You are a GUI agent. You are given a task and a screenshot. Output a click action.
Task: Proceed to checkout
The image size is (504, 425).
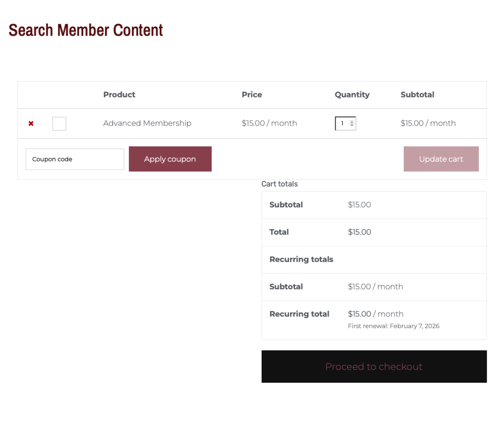[x=374, y=367]
